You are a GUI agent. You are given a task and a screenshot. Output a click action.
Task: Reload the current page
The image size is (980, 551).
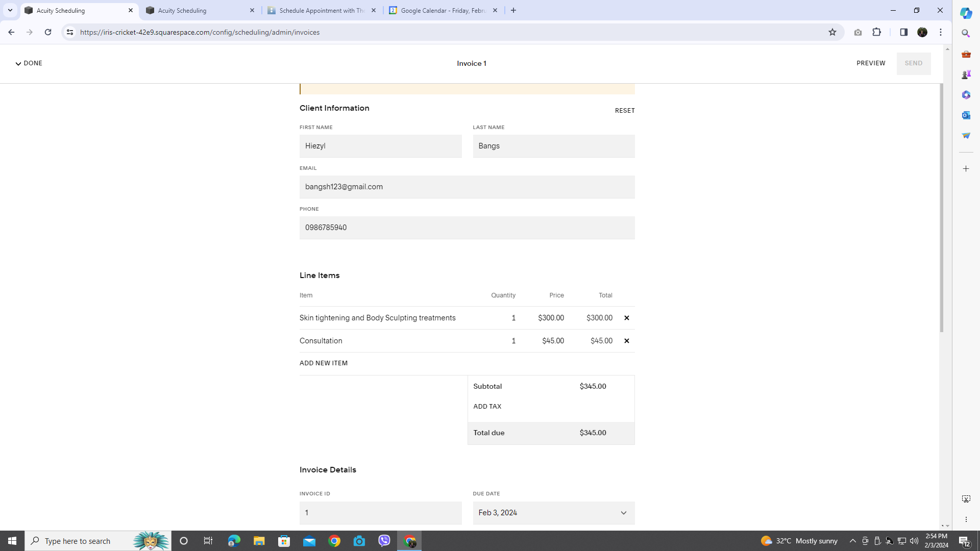[x=48, y=32]
